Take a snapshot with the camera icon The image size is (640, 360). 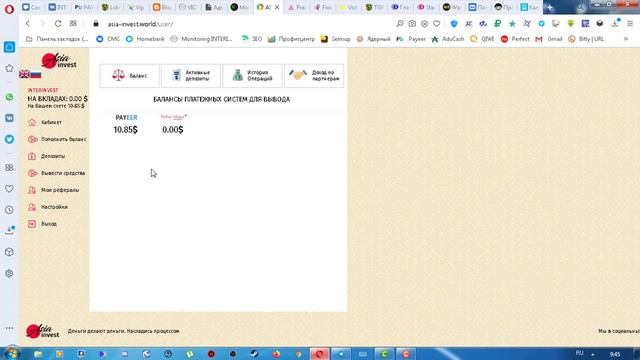412,24
